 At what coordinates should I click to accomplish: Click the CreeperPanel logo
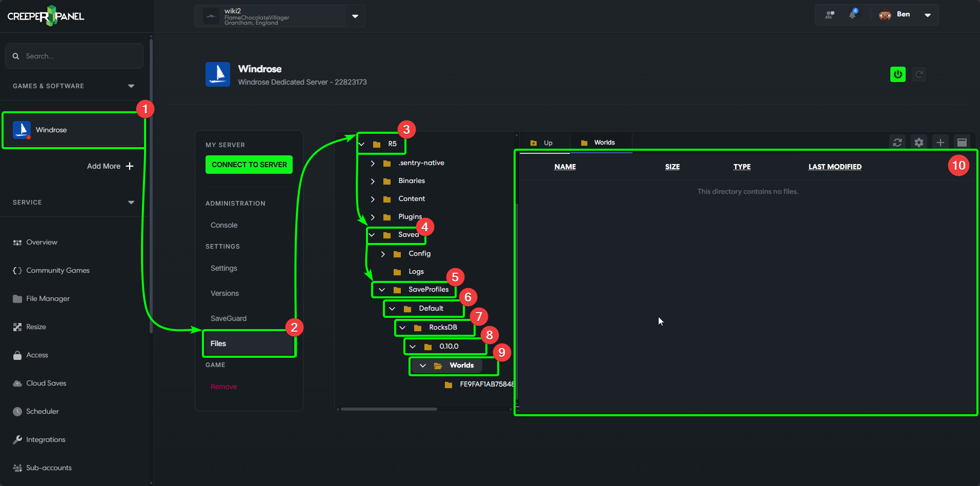point(46,16)
